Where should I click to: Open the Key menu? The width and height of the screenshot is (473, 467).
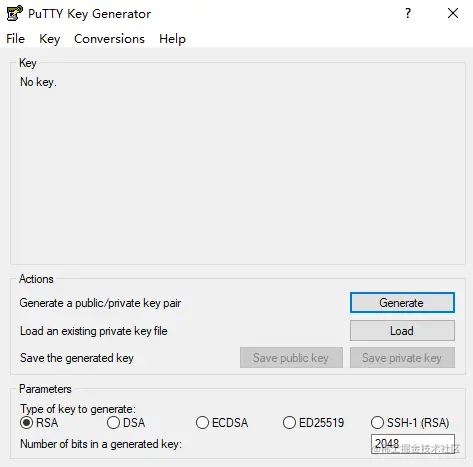coord(50,39)
